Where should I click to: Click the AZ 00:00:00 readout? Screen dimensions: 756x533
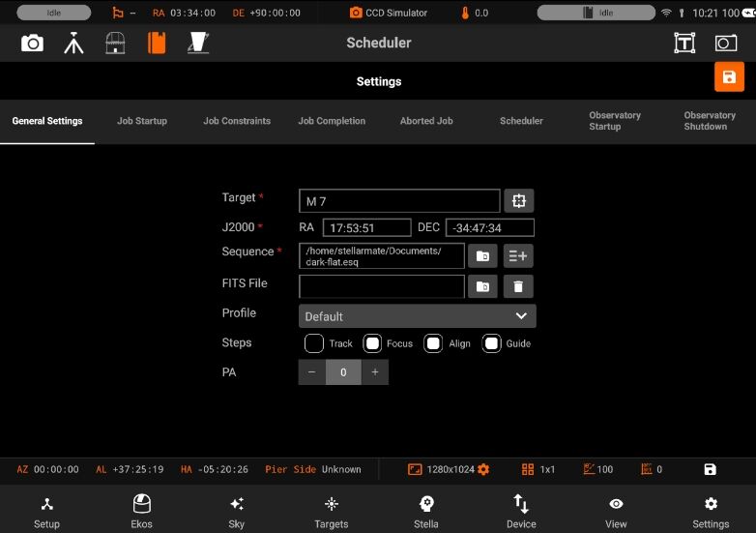click(x=47, y=469)
